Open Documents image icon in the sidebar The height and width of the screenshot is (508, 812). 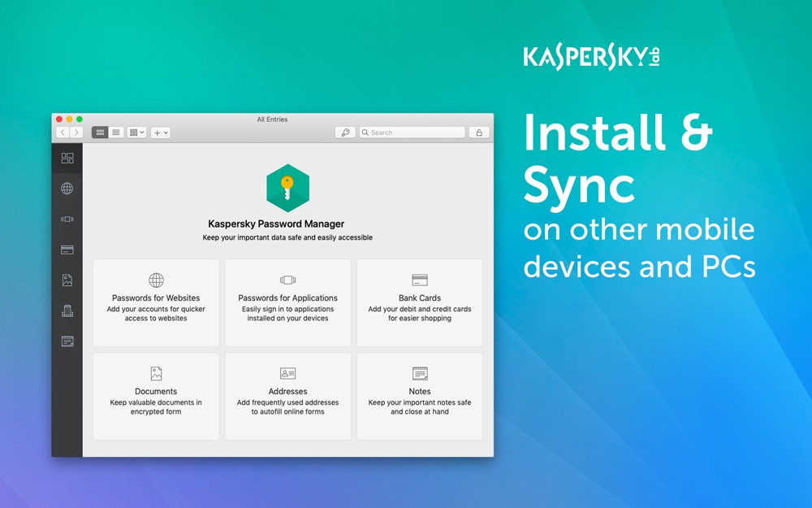(x=67, y=280)
